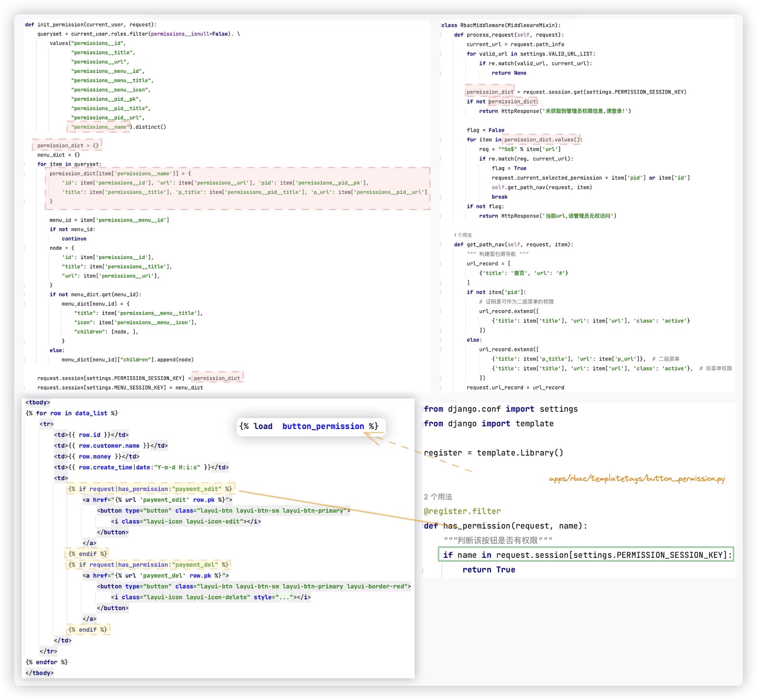The image size is (757, 700).
Task: Collapse the process_request method fold marker
Action: 441,35
